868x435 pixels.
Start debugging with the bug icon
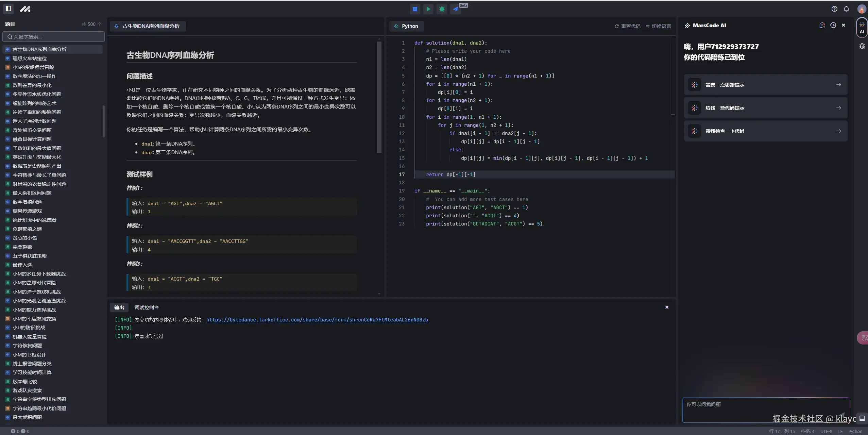pos(442,9)
